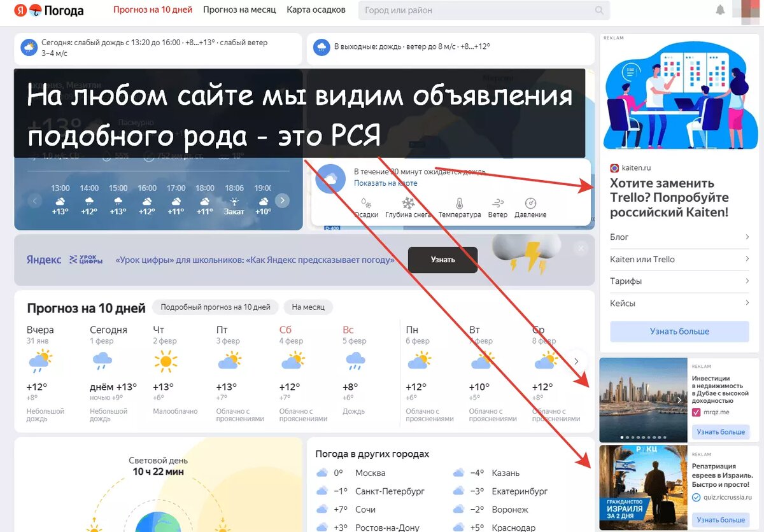Click the weekend forecast rain icon
The width and height of the screenshot is (764, 532).
pos(322,47)
